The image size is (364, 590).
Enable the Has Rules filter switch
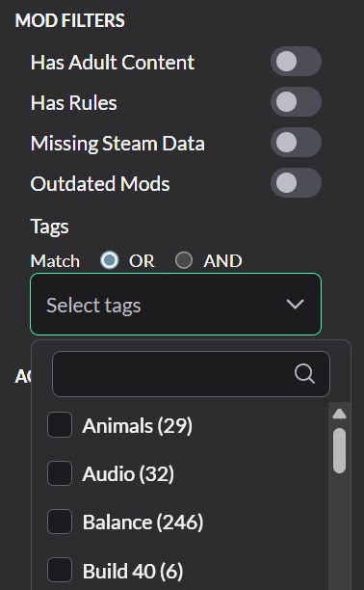(x=296, y=102)
